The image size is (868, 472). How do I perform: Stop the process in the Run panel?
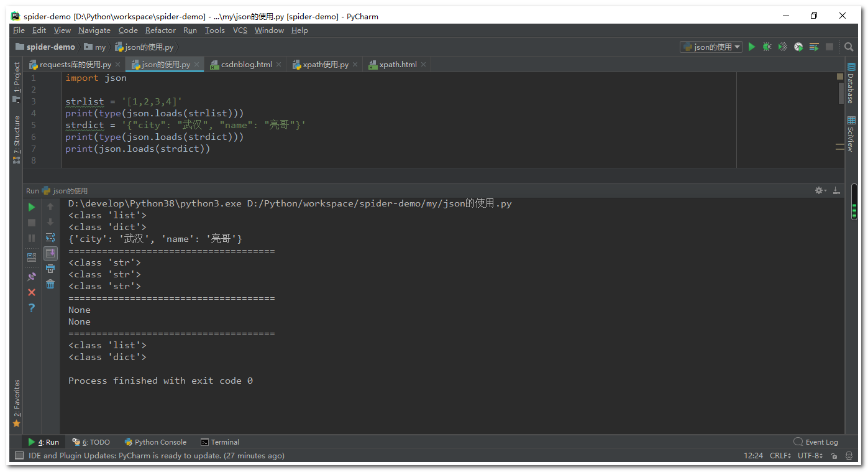coord(32,223)
